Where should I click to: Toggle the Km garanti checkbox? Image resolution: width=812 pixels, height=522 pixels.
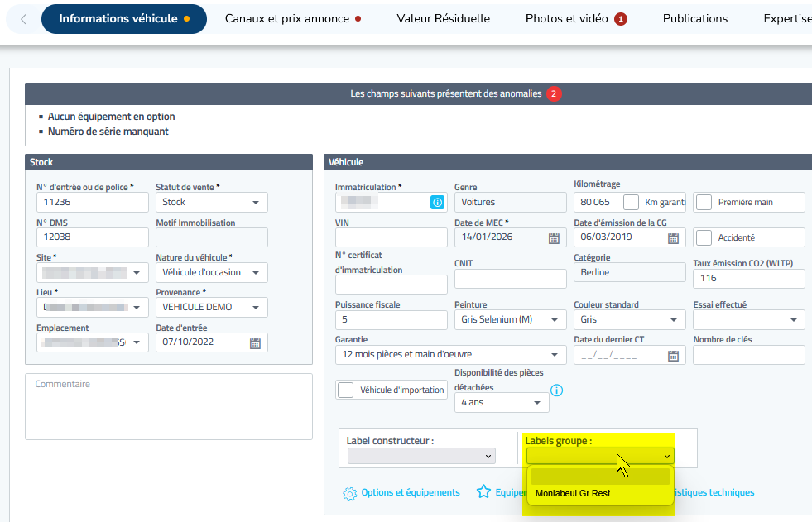[631, 203]
